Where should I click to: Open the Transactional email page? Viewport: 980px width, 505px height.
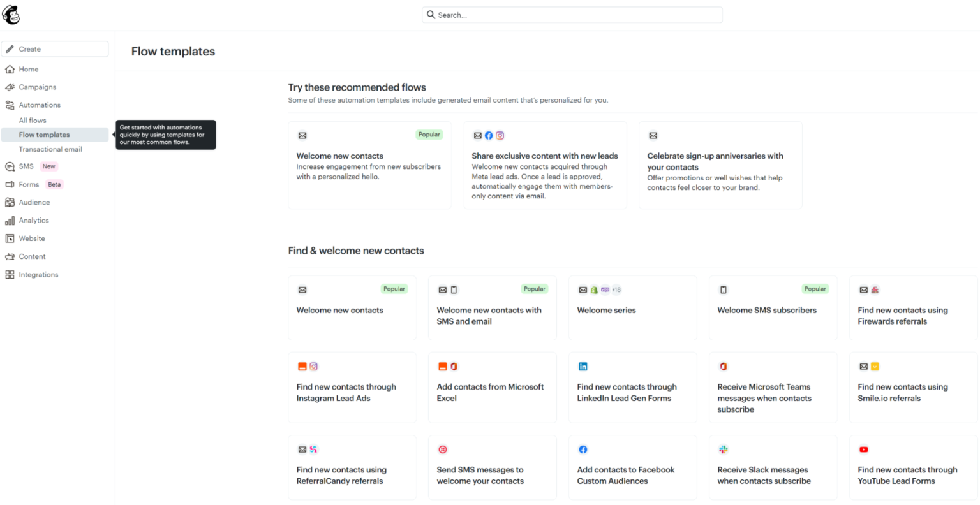point(50,149)
